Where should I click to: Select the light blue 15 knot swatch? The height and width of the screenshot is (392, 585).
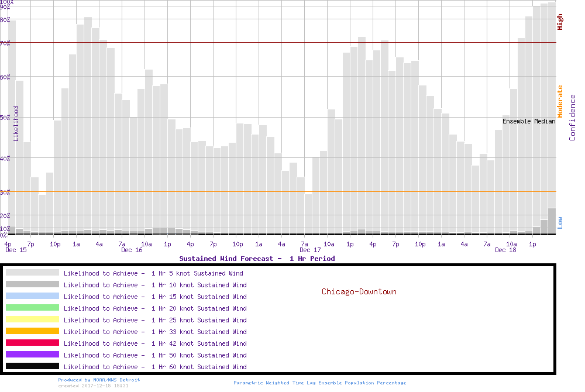pos(32,296)
